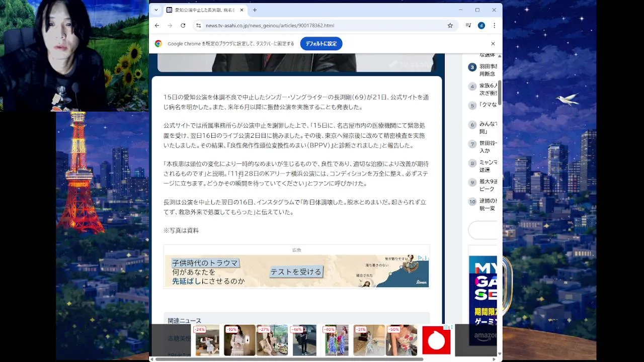Select the tv-asahi article browser tab

(x=205, y=10)
